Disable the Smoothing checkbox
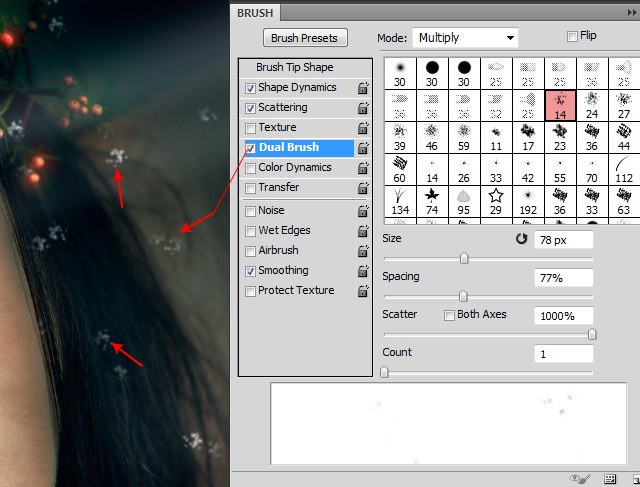This screenshot has width=640, height=487. [x=250, y=271]
